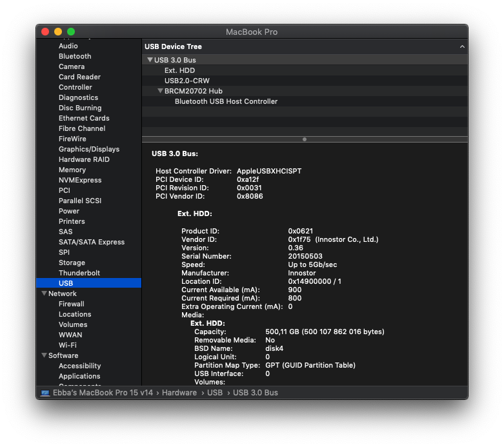Click the laptop icon in the path bar
Viewport: 504px width, 447px height.
45,393
